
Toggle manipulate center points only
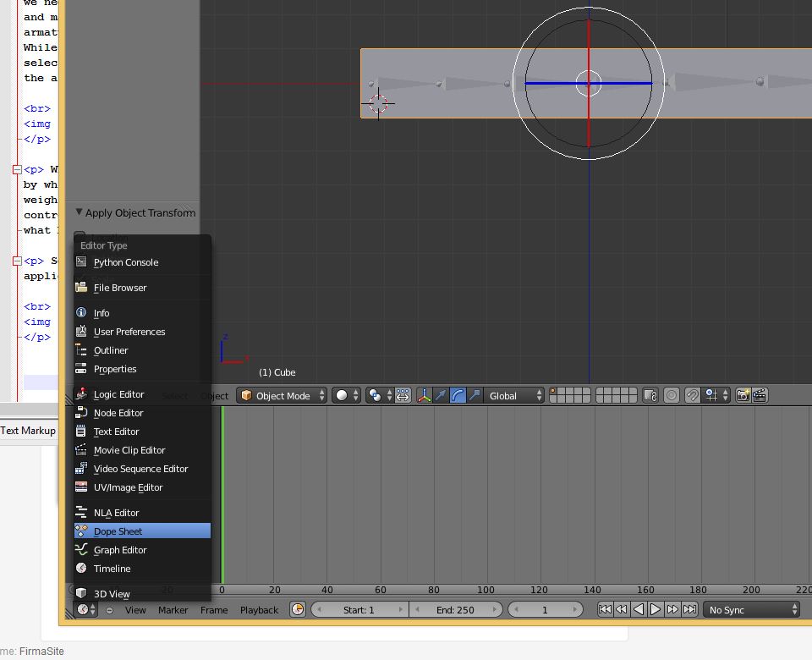tap(403, 396)
